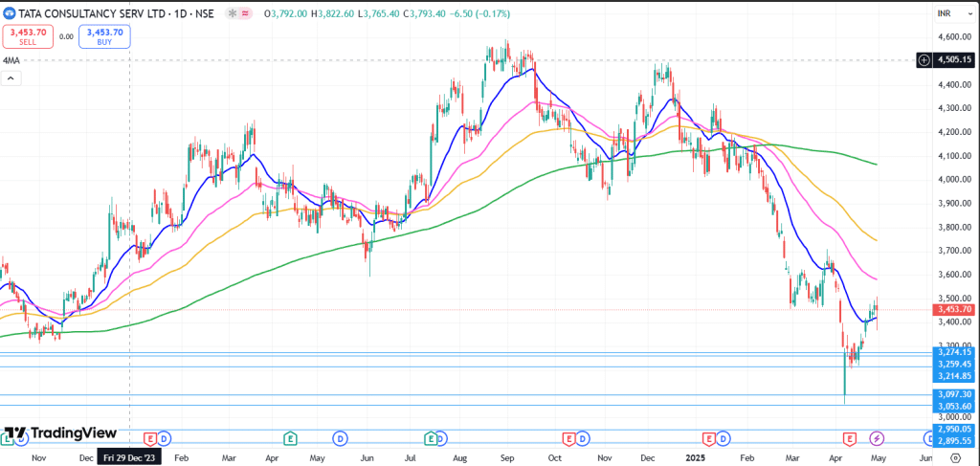Screen dimensions: 980x466
Task: Select the 2,950.05 horizontal line label
Action: tap(952, 429)
